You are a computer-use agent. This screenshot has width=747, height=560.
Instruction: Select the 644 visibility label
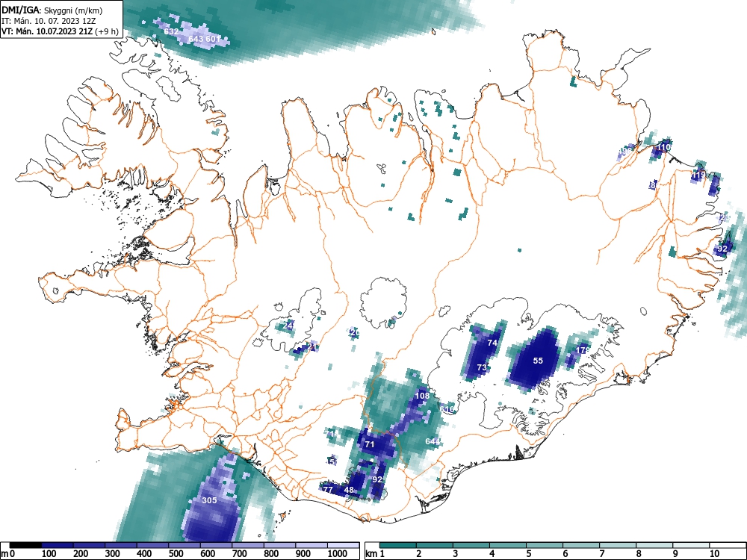click(433, 441)
